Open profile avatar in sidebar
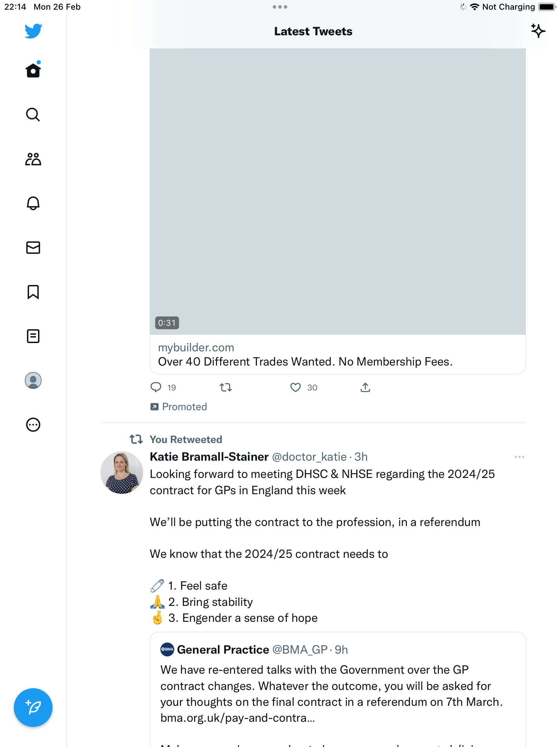This screenshot has height=747, width=560. (33, 380)
